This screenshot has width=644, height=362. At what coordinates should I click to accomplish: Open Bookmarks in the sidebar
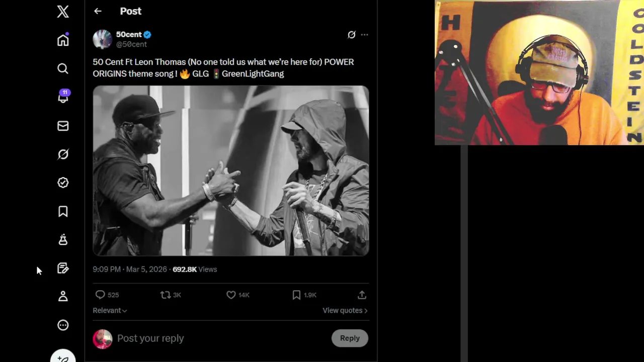tap(63, 211)
